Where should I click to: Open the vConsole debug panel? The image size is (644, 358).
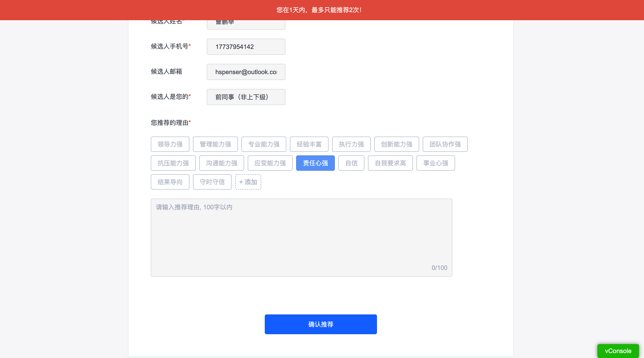coord(618,351)
